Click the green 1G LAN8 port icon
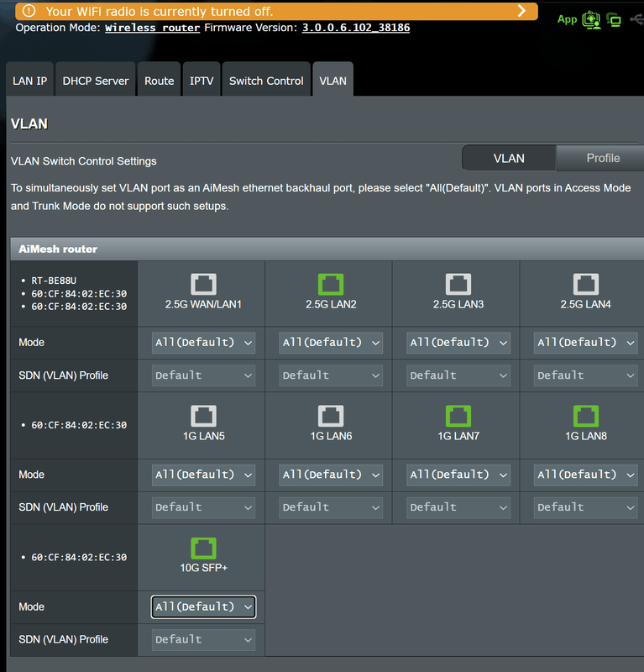 tap(586, 416)
